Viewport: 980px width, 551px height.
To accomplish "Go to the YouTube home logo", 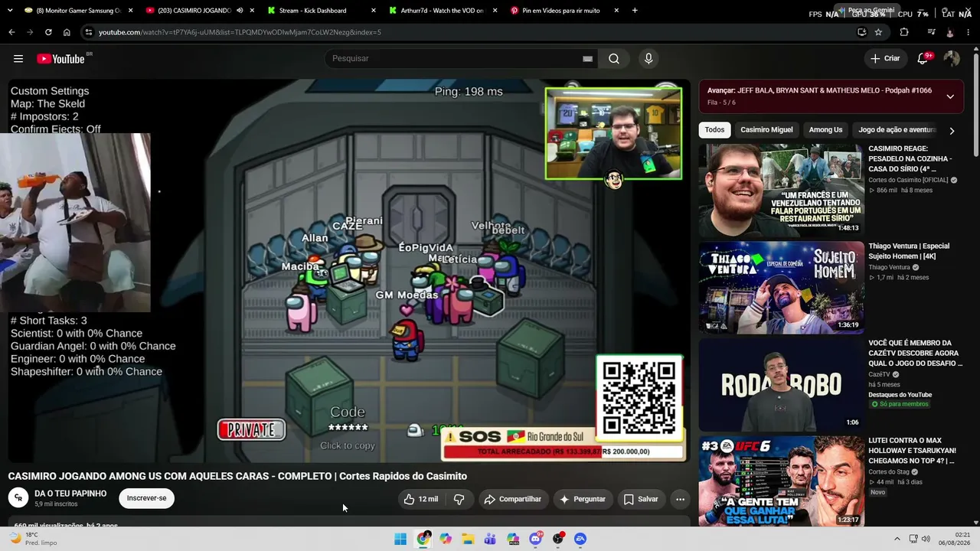I will coord(60,59).
